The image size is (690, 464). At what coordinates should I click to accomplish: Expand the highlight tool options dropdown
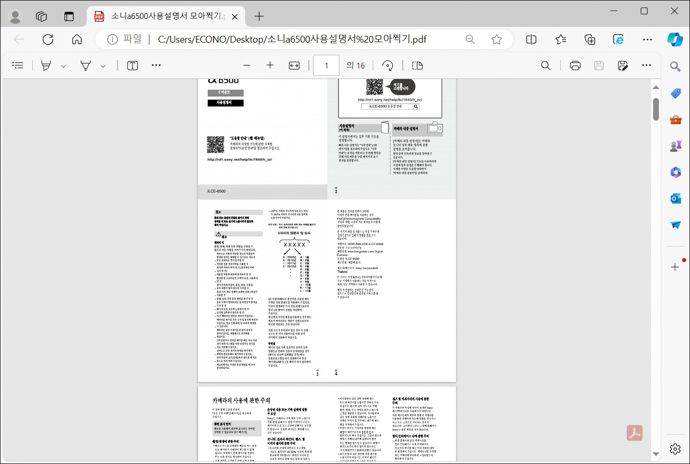tap(63, 66)
